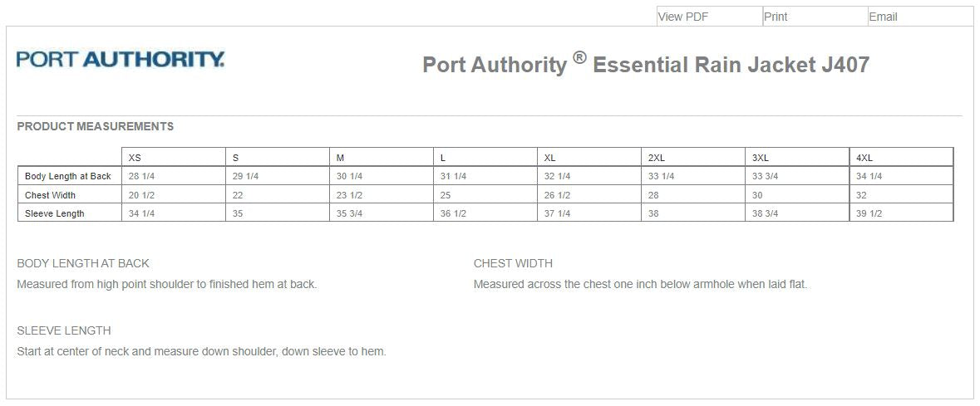Select the Email option

click(883, 17)
